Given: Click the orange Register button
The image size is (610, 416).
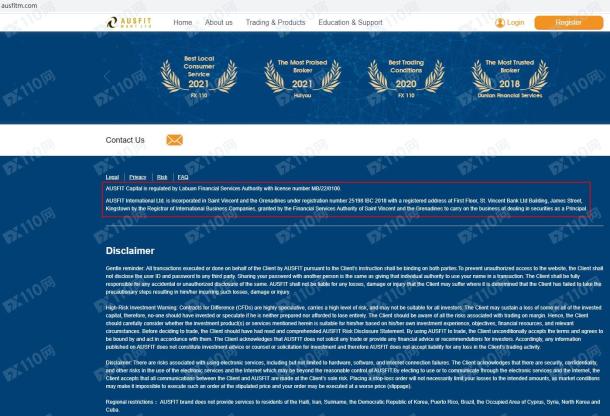Looking at the screenshot, I should click(568, 23).
